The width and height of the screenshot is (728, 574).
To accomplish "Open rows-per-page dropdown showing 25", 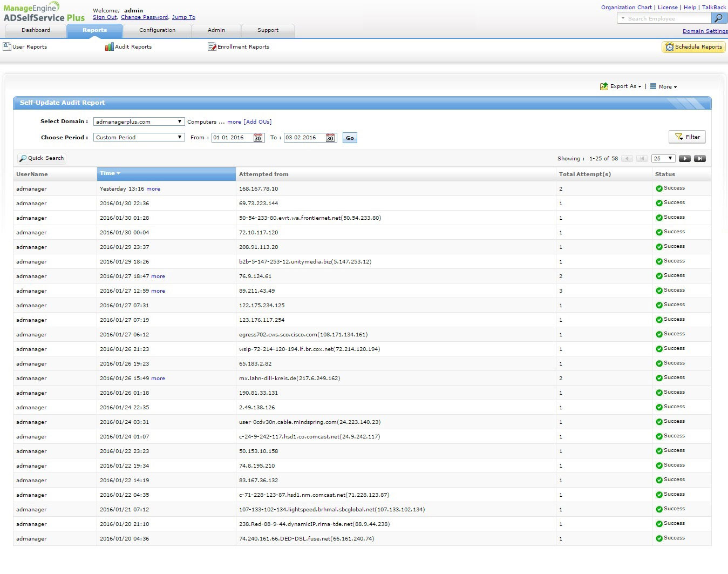I will coord(663,159).
